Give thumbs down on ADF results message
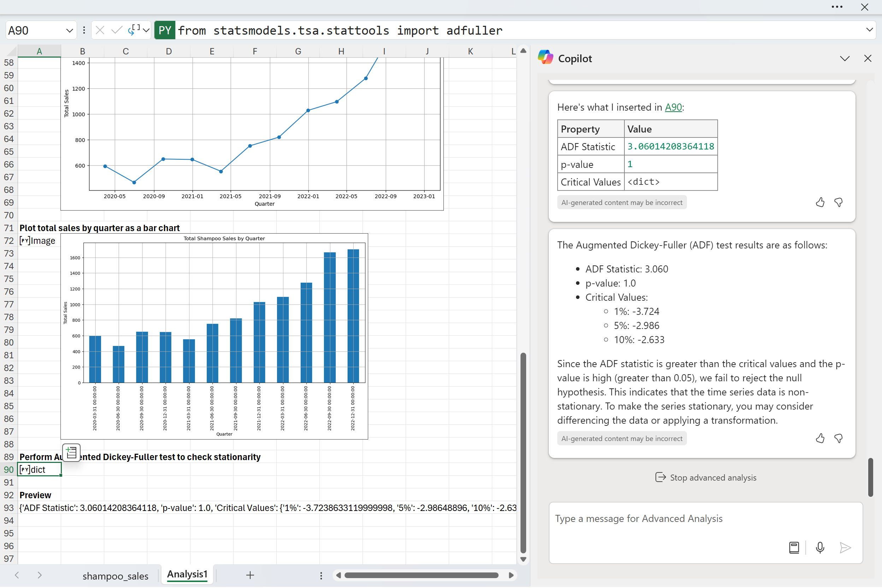Viewport: 882px width, 588px height. (x=839, y=439)
